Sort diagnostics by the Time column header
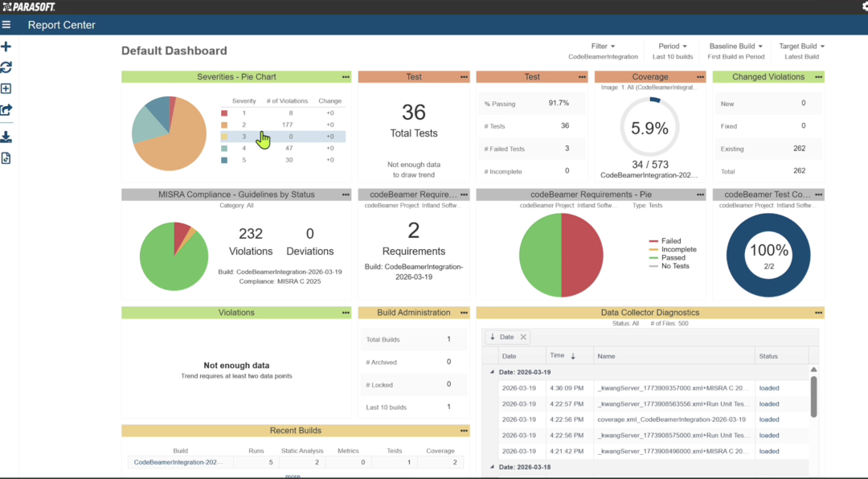The image size is (868, 479). pyautogui.click(x=562, y=355)
